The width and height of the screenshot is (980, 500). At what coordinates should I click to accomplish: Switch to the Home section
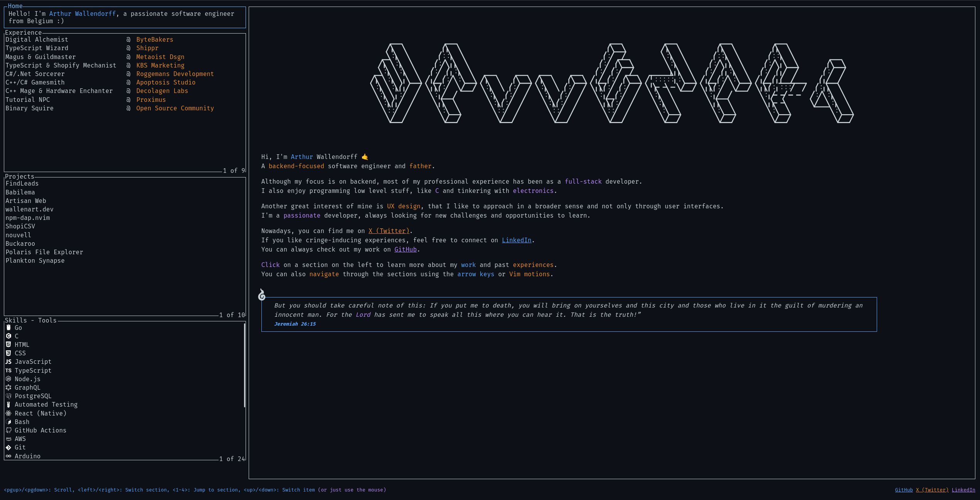point(15,6)
